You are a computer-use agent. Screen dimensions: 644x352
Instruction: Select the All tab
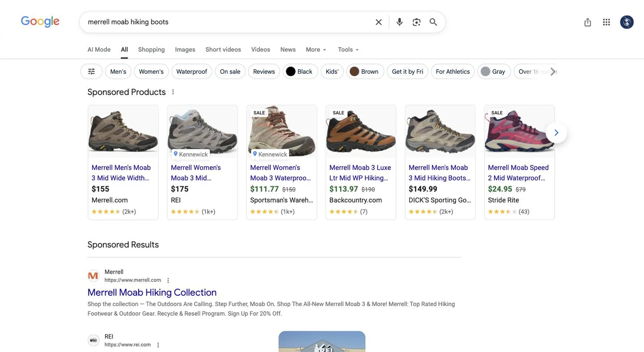tap(124, 50)
